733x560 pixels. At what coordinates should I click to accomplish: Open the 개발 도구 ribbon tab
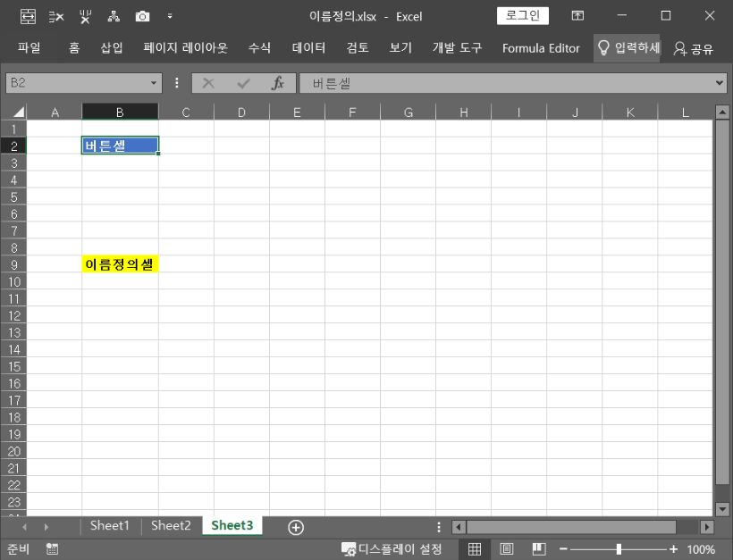[457, 47]
